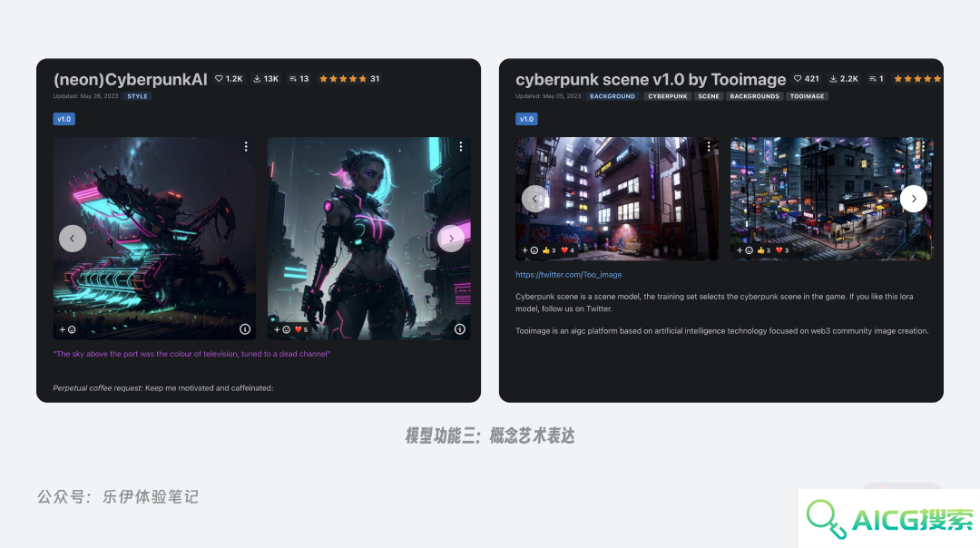Click the star rating on cyberpunk scene card
Viewport: 980px width, 548px height.
click(917, 79)
